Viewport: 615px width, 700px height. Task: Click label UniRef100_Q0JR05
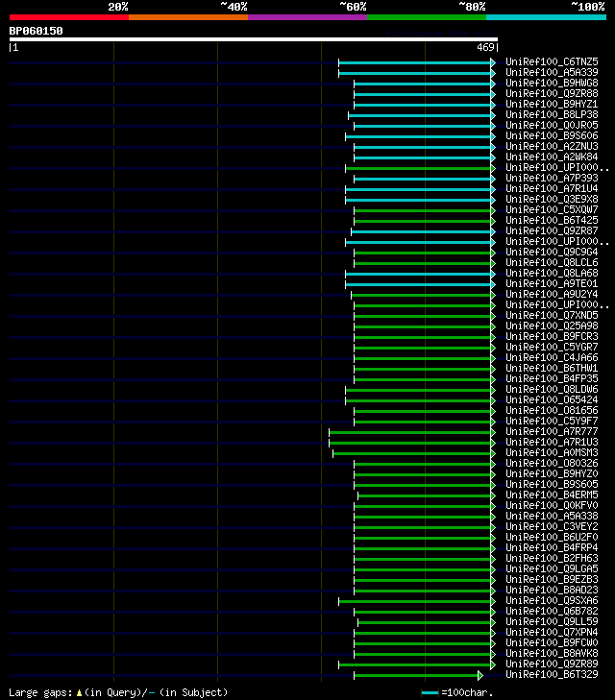pyautogui.click(x=552, y=125)
